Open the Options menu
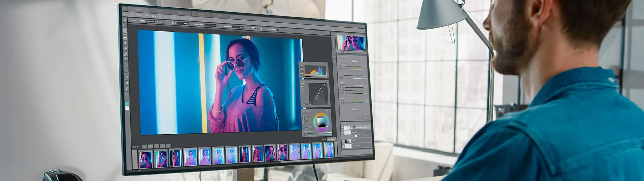 [192, 19]
